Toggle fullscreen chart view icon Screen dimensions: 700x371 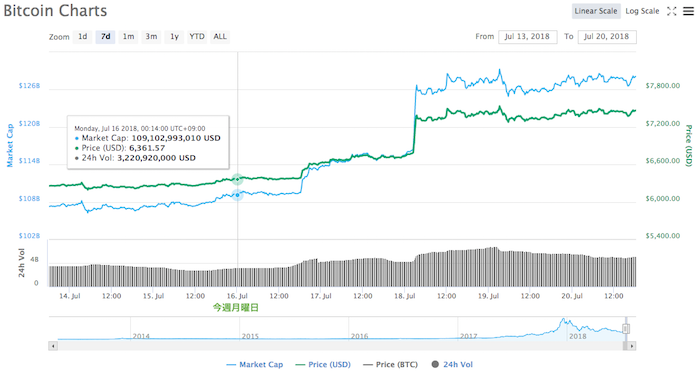pyautogui.click(x=671, y=11)
